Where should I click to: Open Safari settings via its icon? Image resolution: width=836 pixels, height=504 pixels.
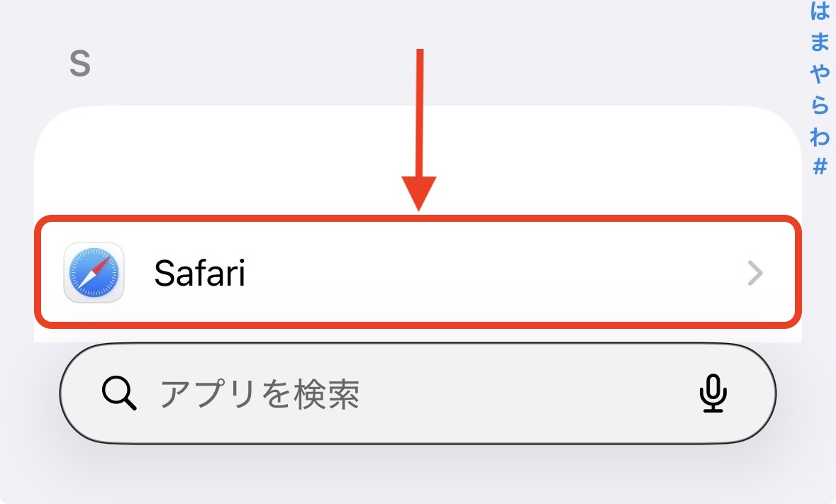pyautogui.click(x=93, y=273)
